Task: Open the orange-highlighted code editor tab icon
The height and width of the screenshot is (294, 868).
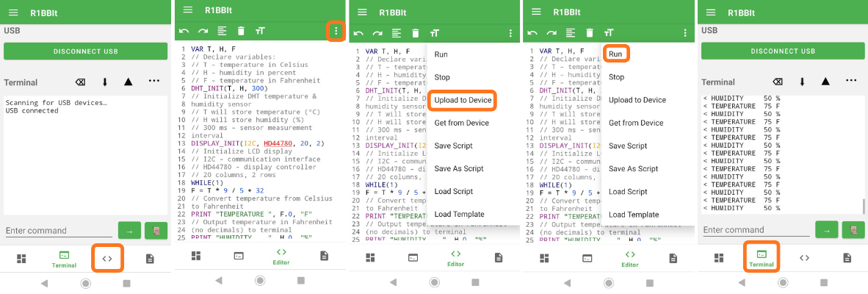Action: click(x=107, y=259)
